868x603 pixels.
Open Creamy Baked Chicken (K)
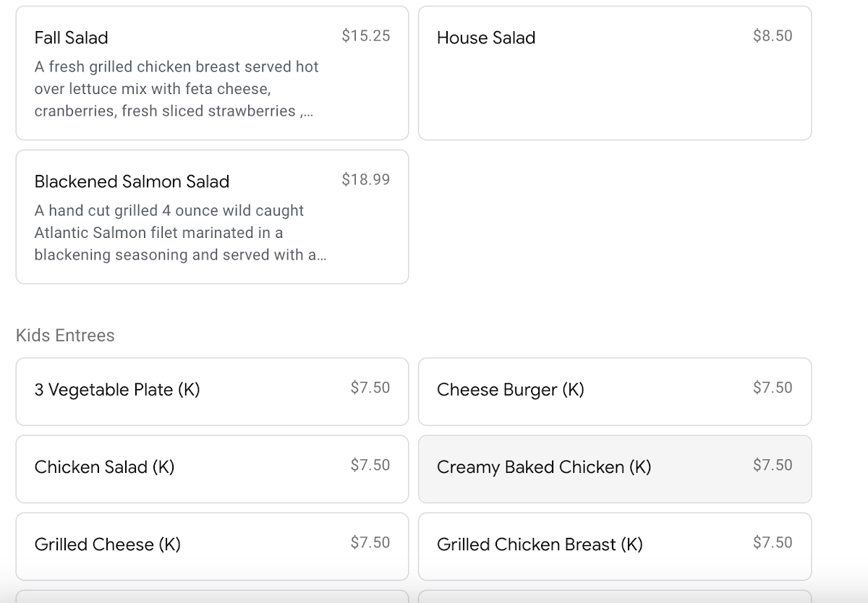coord(615,469)
